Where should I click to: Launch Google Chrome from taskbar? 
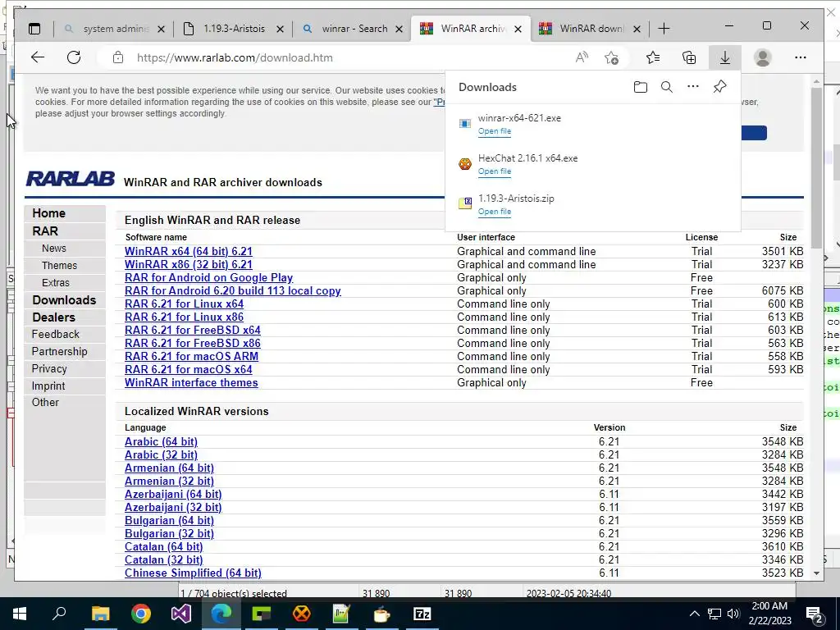point(141,614)
